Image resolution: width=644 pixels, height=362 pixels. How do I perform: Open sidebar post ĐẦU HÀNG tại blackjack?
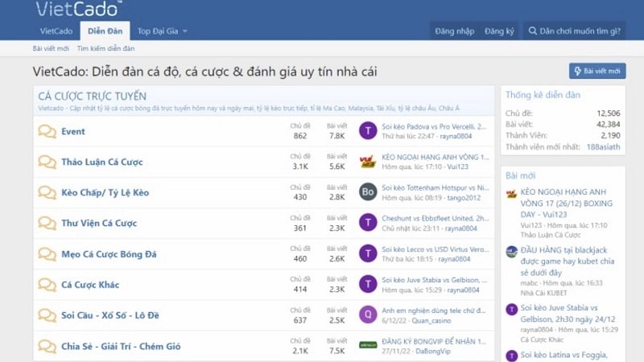(x=568, y=261)
